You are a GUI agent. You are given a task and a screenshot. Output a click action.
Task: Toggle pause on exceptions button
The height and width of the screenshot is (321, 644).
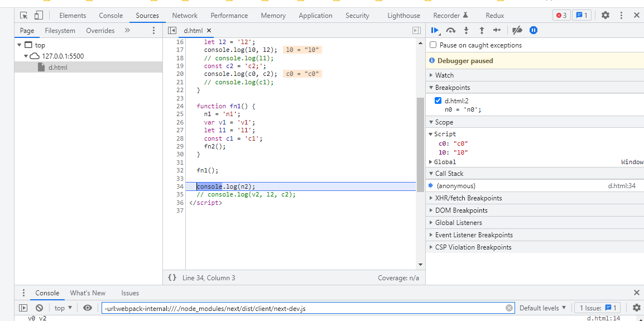[x=533, y=30]
